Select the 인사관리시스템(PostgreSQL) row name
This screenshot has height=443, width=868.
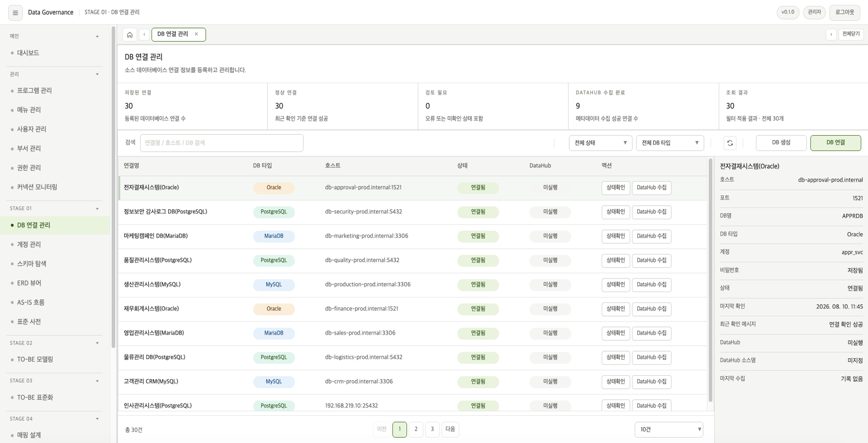(158, 405)
